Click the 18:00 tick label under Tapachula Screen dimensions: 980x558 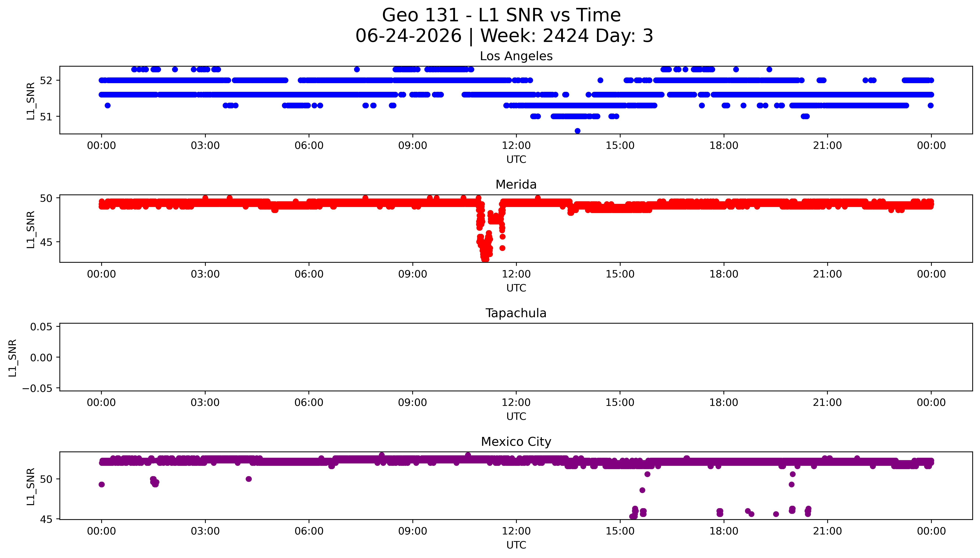coord(724,402)
